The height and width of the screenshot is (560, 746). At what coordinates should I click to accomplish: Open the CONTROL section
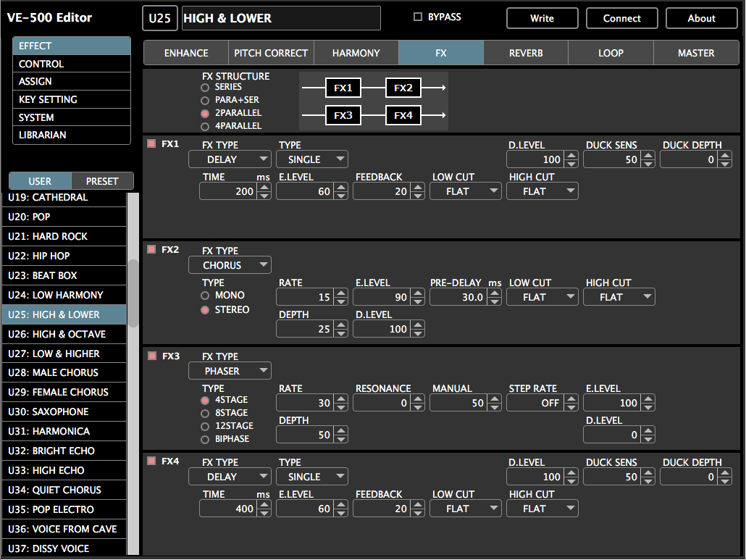click(72, 64)
